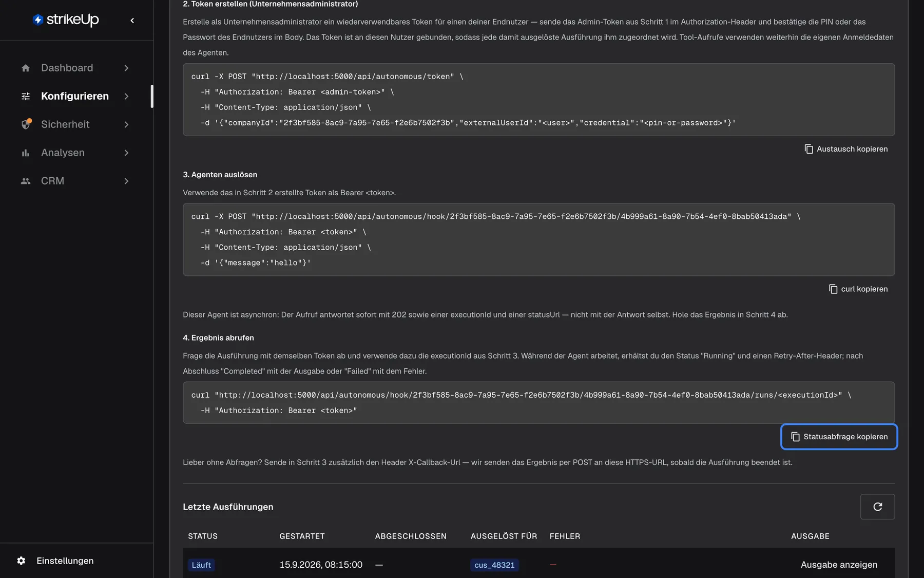
Task: Click the ABGESCHLOSSEN column header
Action: coord(411,536)
